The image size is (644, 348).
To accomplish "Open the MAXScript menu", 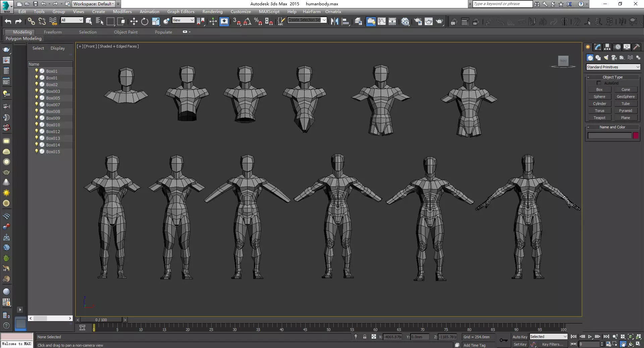I will pos(269,11).
